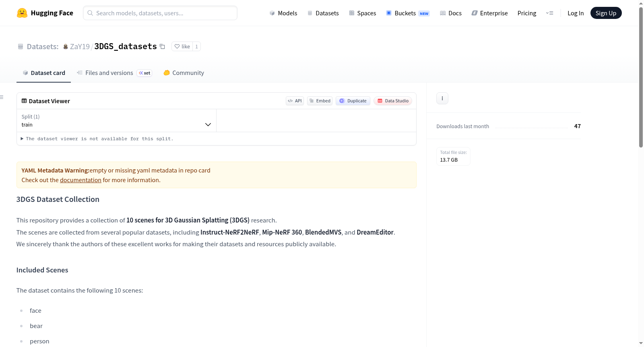
Task: Switch to Files and versions tab
Action: [114, 73]
